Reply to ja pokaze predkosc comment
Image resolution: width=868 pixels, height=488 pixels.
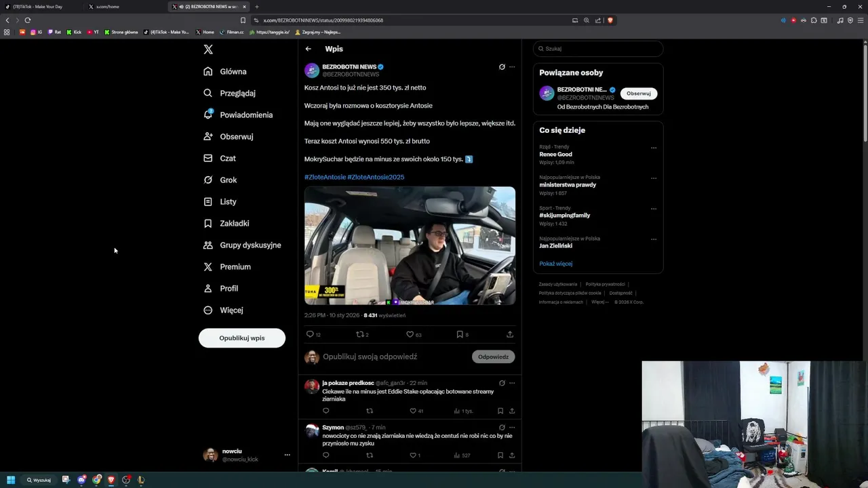click(x=325, y=411)
